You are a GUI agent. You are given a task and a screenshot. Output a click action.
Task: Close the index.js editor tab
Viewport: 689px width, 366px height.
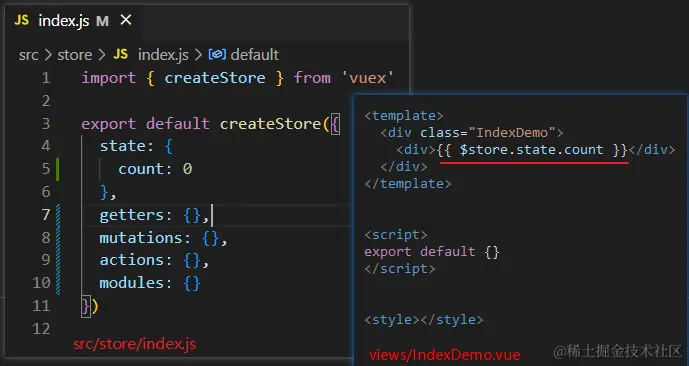[x=126, y=20]
